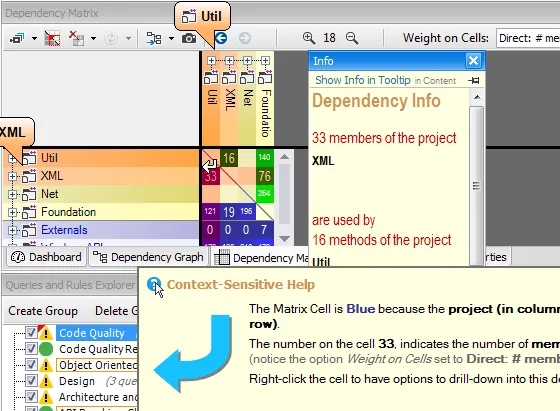Viewport: 560px width, 411px height.
Task: Switch to the Dashboard tab
Action: click(x=46, y=257)
